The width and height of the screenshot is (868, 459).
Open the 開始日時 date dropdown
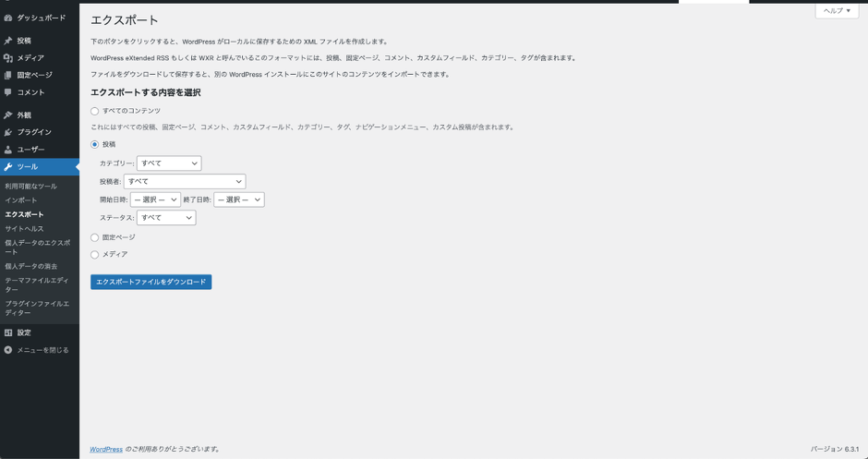(x=155, y=199)
